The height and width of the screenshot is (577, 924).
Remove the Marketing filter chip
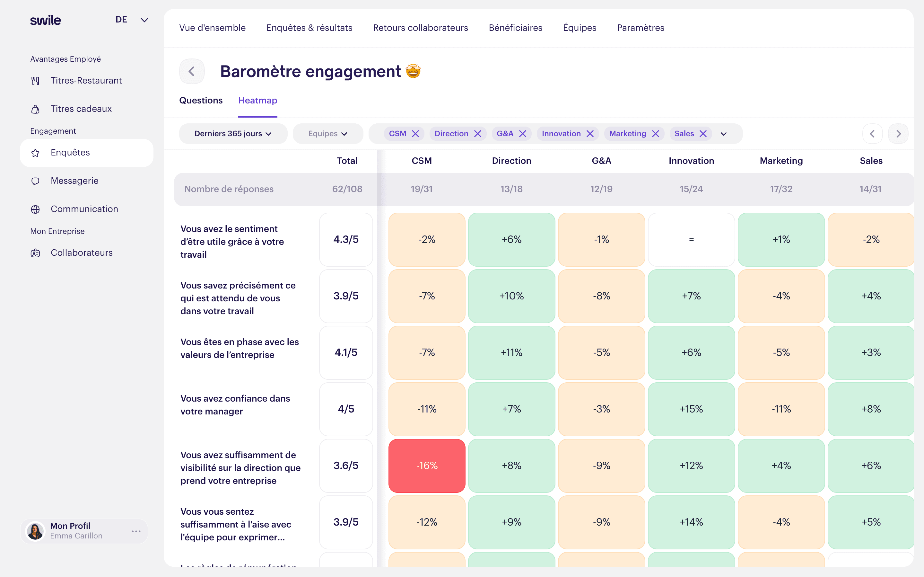(x=656, y=134)
